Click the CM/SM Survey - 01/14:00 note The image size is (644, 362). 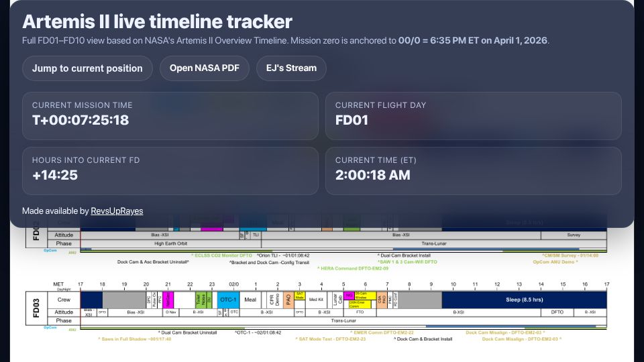pos(570,255)
